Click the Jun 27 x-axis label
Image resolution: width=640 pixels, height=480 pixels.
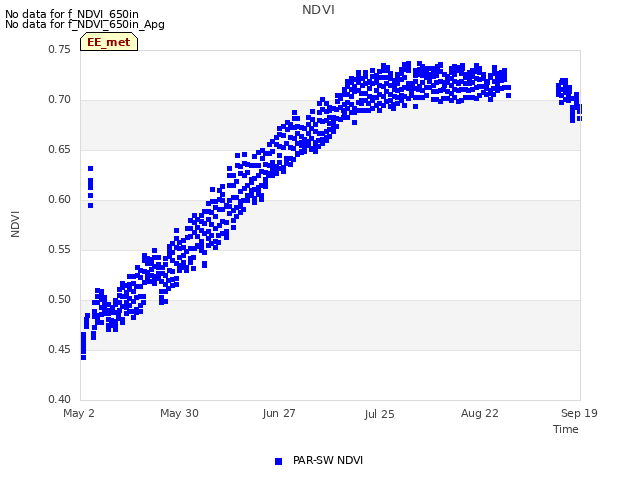coord(279,413)
